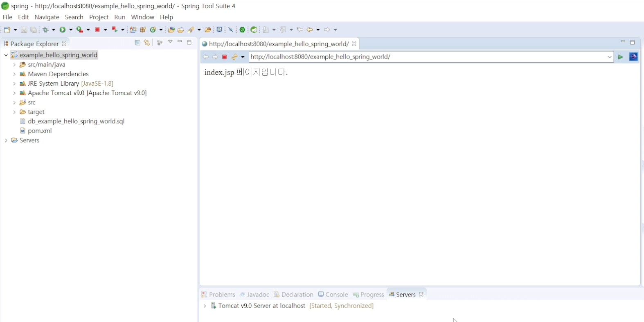Toggle Link with Editor in Package Explorer

tap(147, 43)
